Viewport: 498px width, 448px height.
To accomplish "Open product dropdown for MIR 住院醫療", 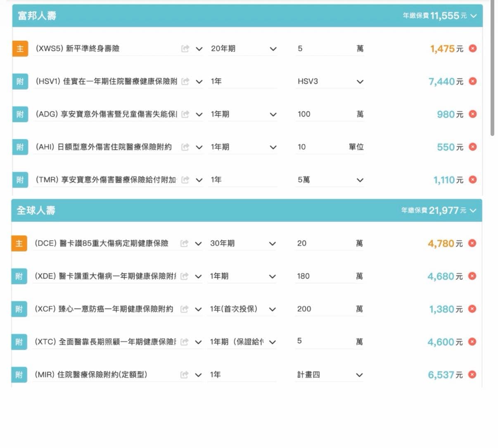I will 198,375.
